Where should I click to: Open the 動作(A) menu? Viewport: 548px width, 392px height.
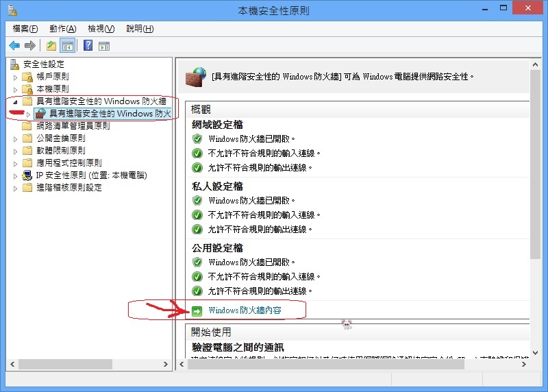point(63,29)
